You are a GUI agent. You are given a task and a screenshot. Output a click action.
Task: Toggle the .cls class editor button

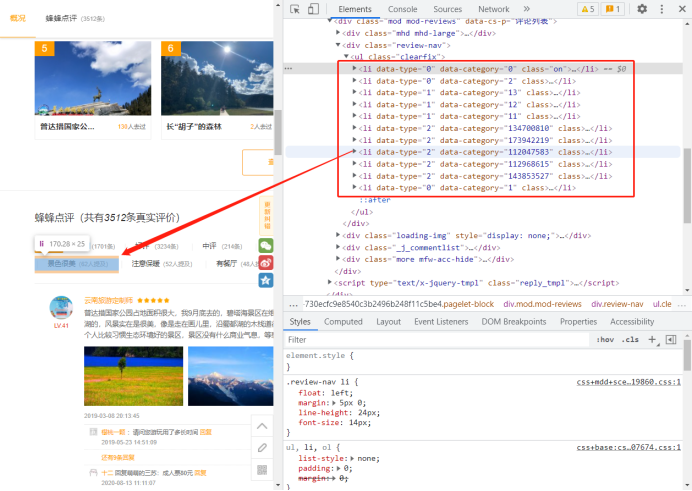point(630,339)
